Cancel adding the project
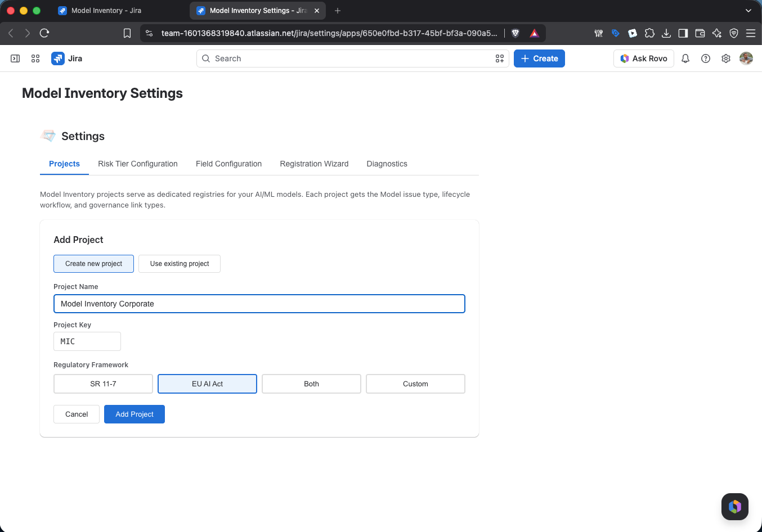The height and width of the screenshot is (532, 762). pyautogui.click(x=77, y=414)
